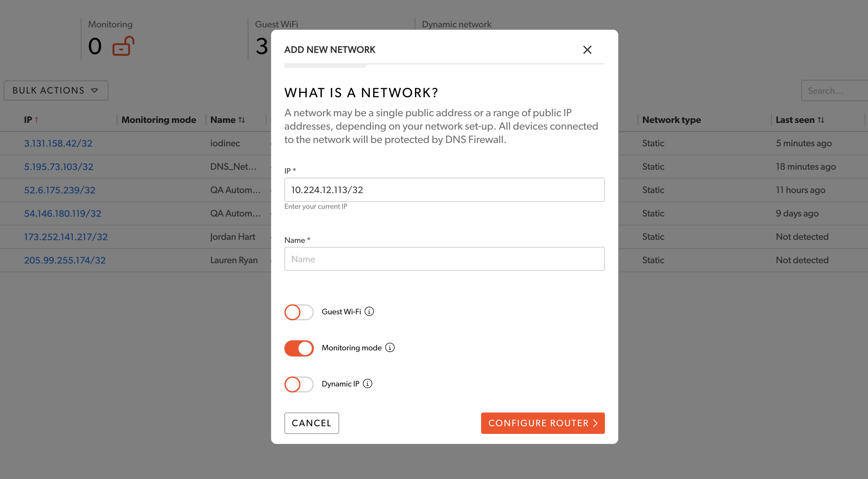Turn on the Dynamic IP toggle
The height and width of the screenshot is (479, 868).
pos(298,384)
